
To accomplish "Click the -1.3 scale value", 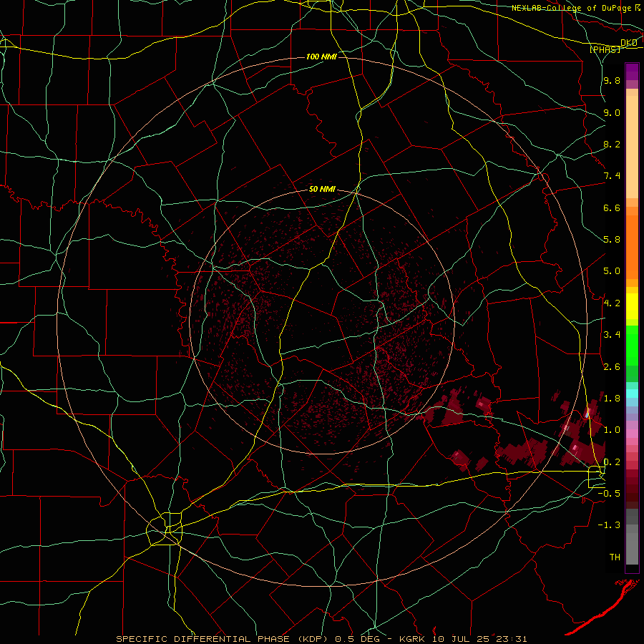I will [609, 525].
